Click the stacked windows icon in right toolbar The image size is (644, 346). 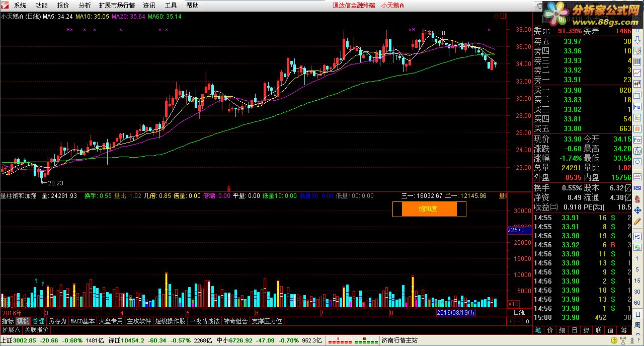[637, 96]
